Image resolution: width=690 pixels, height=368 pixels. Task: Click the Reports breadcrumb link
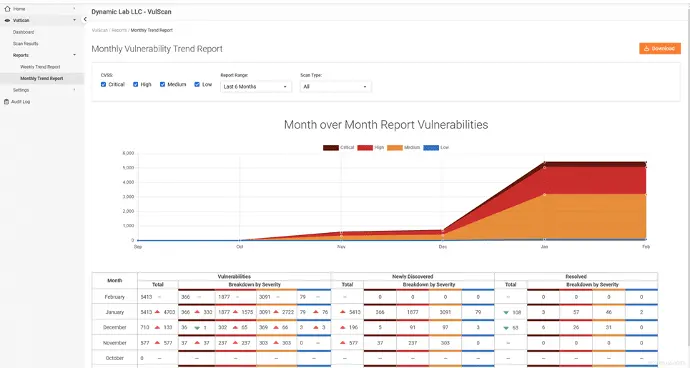tap(119, 30)
